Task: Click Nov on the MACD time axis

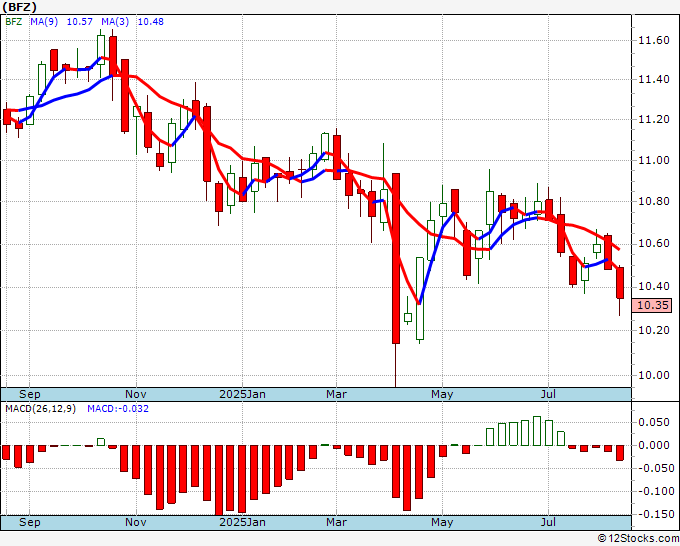Action: coord(136,522)
